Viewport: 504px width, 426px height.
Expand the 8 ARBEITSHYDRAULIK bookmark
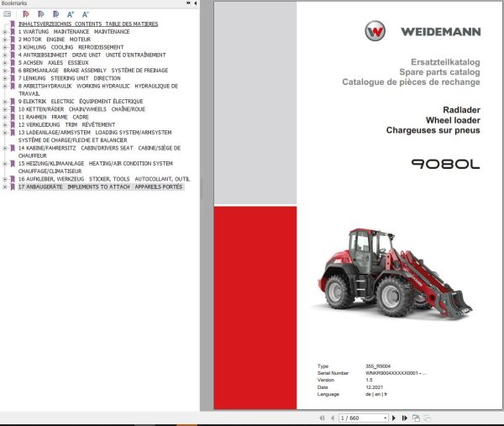(x=5, y=86)
